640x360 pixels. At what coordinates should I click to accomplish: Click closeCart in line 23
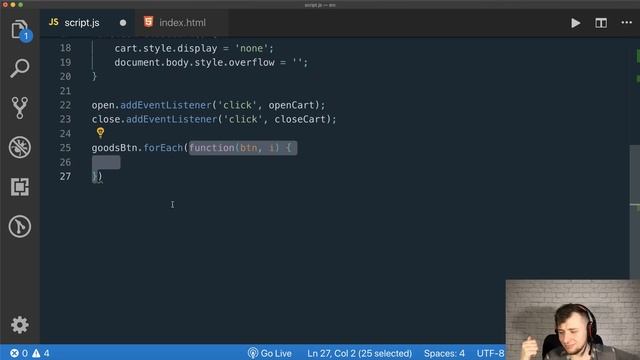(300, 119)
